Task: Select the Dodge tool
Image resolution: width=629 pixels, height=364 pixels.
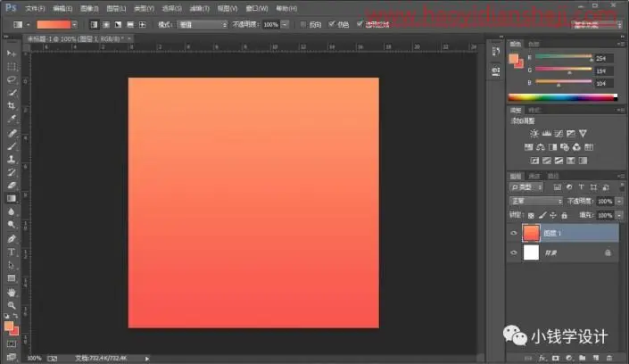Action: pyautogui.click(x=12, y=225)
